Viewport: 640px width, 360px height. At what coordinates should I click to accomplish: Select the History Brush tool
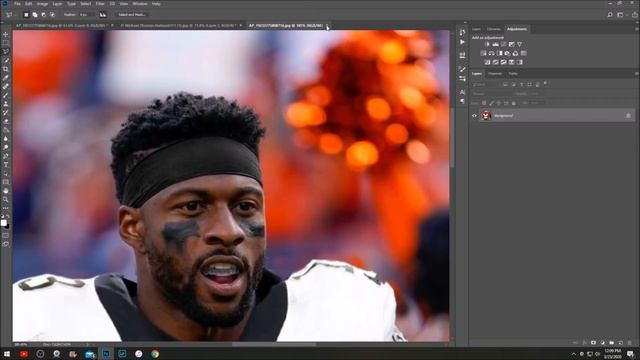pos(6,112)
